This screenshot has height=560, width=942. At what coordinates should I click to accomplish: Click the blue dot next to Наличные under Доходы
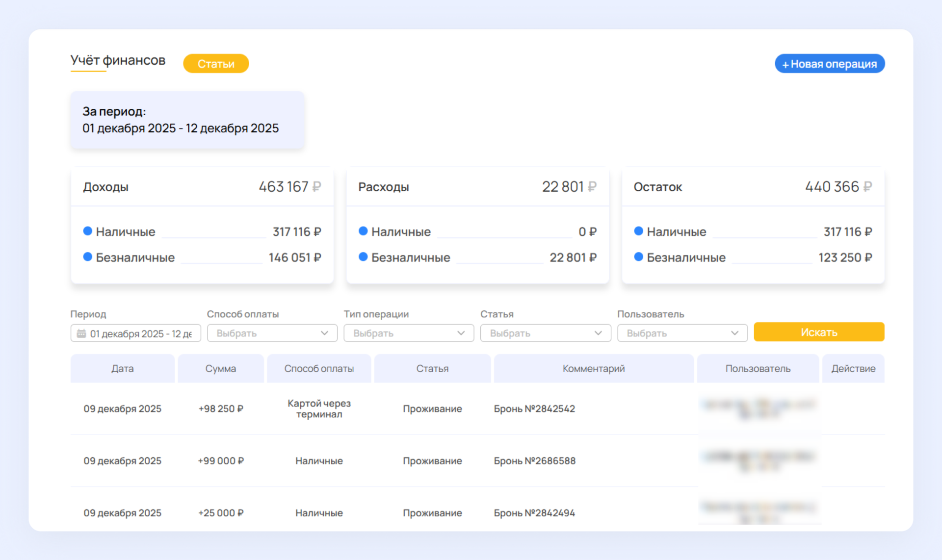click(88, 231)
